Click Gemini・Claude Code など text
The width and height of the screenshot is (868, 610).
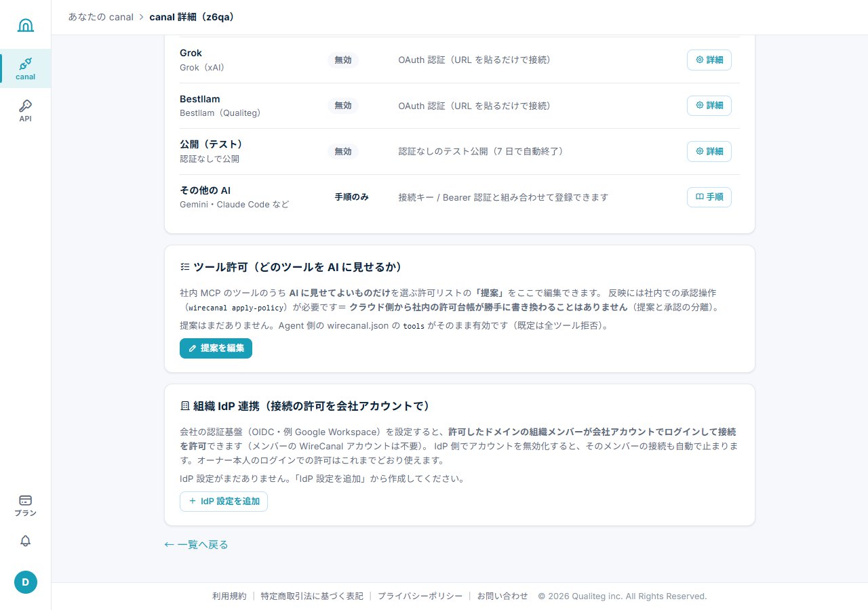point(234,205)
